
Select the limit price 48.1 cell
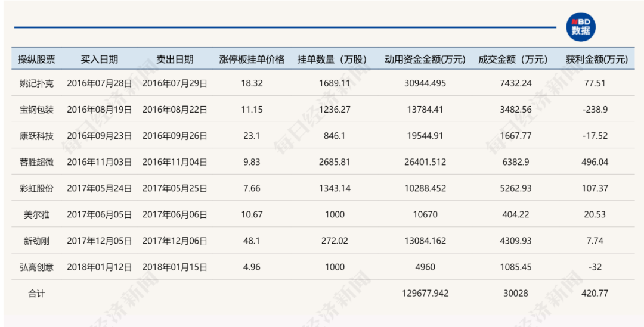coord(252,241)
